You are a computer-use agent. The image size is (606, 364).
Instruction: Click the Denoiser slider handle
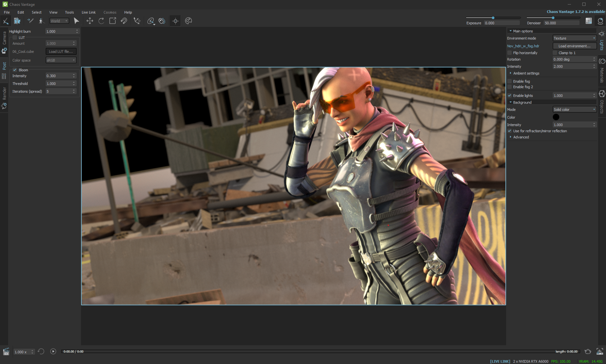(553, 18)
